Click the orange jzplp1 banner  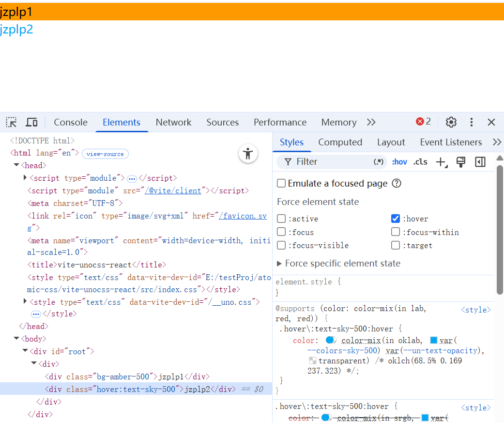pos(252,12)
